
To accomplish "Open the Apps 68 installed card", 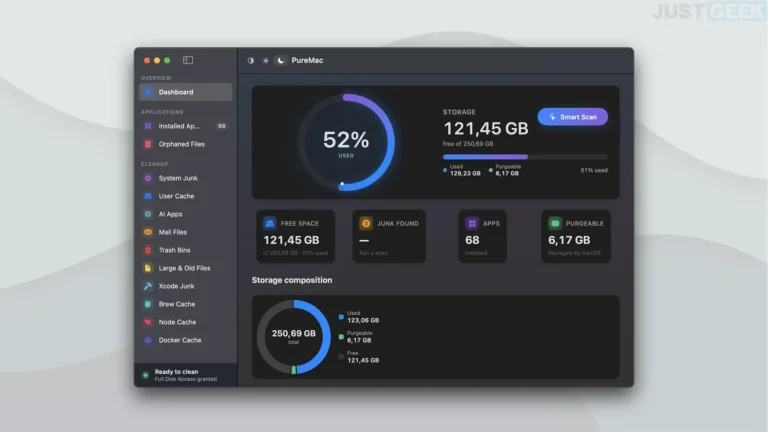I will point(482,237).
